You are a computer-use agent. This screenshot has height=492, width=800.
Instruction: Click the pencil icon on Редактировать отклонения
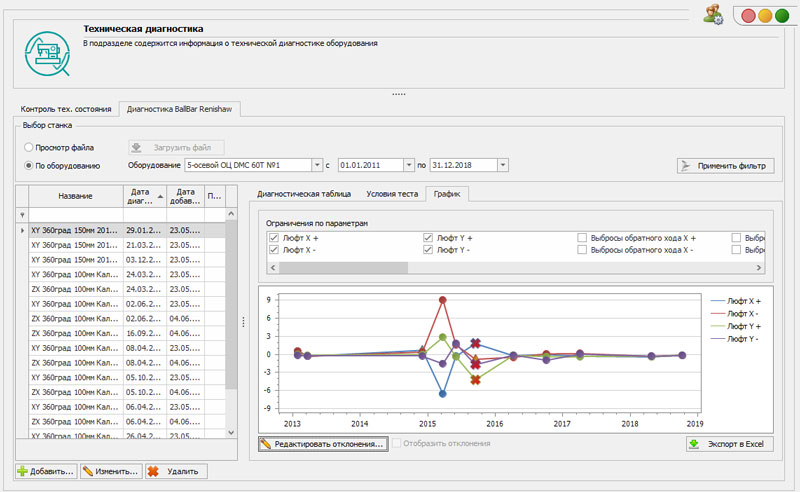pyautogui.click(x=266, y=443)
